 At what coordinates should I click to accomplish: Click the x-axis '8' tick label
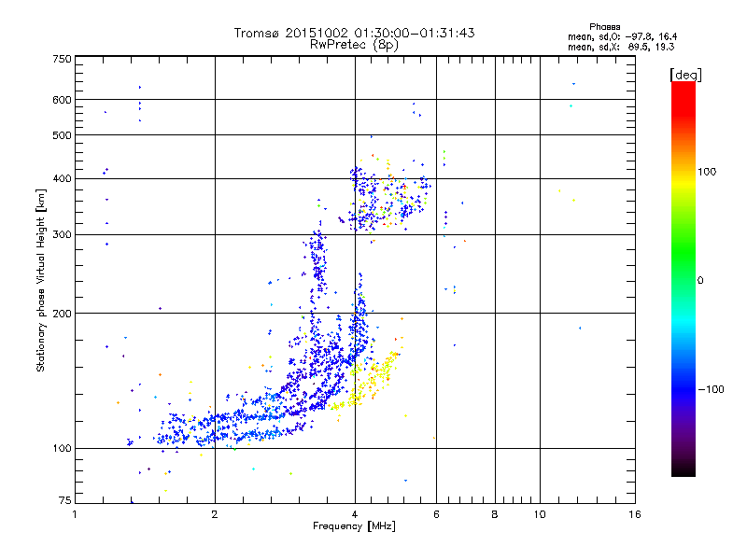coord(495,514)
